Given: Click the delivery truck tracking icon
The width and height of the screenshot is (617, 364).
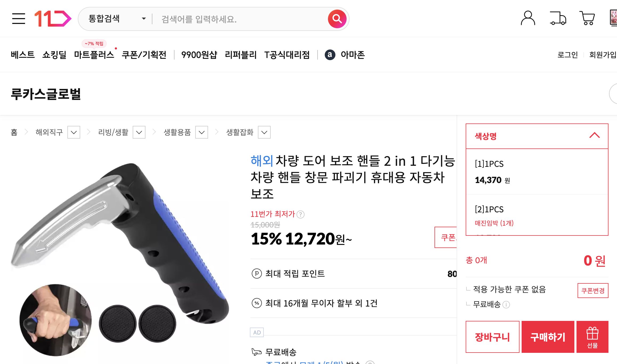Looking at the screenshot, I should (x=559, y=18).
